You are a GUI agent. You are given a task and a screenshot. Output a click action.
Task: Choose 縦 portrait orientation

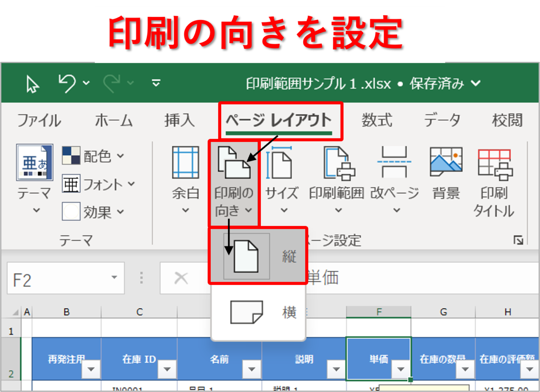tap(258, 256)
